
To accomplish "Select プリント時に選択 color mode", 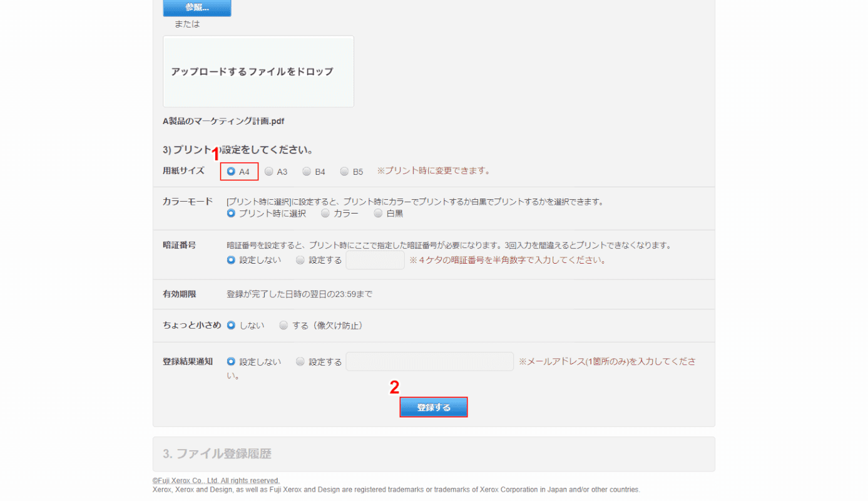I will coord(231,213).
